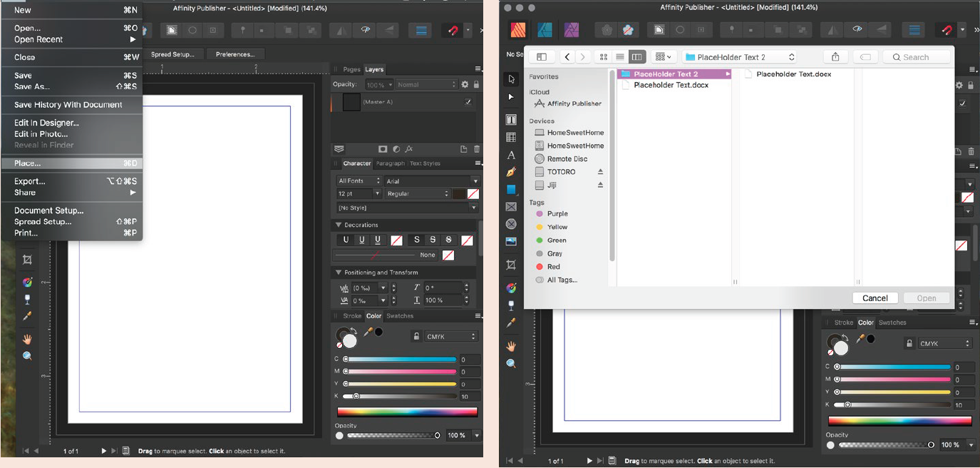This screenshot has height=468, width=980.
Task: Click the Zoom magnifier tool in left window
Action: point(27,355)
